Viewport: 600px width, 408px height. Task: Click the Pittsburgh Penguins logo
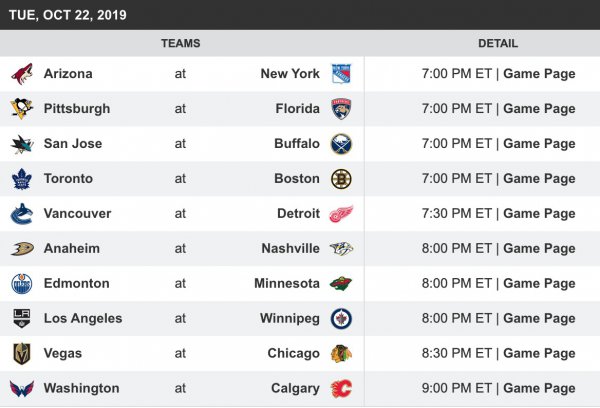[x=22, y=109]
